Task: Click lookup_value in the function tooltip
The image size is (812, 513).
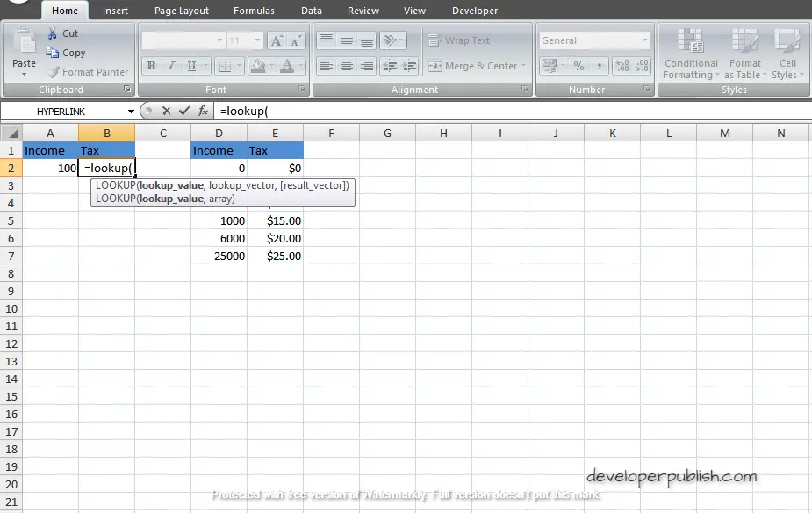Action: click(171, 185)
